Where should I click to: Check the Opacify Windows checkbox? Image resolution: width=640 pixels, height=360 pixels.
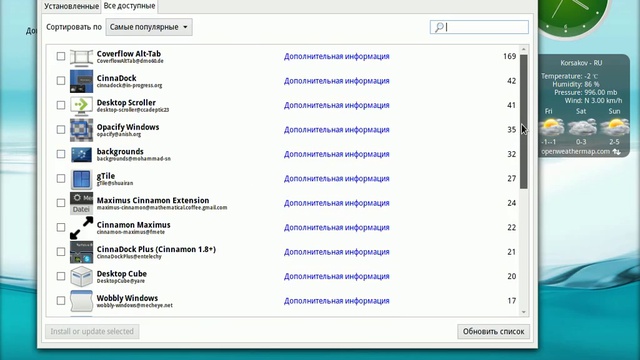point(61,130)
